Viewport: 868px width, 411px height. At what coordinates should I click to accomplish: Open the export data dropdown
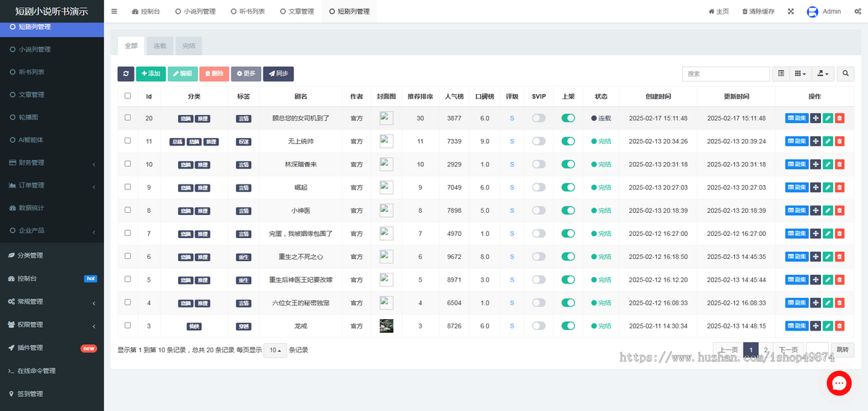pyautogui.click(x=823, y=74)
